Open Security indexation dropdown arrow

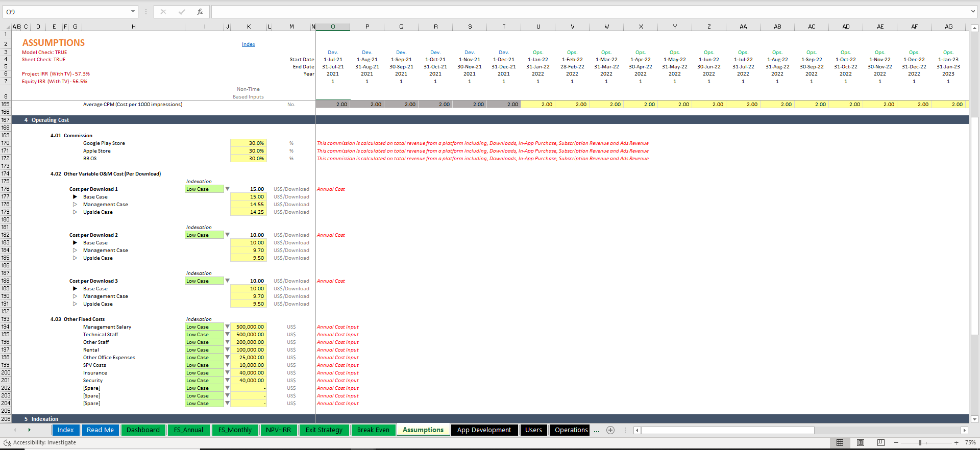228,380
